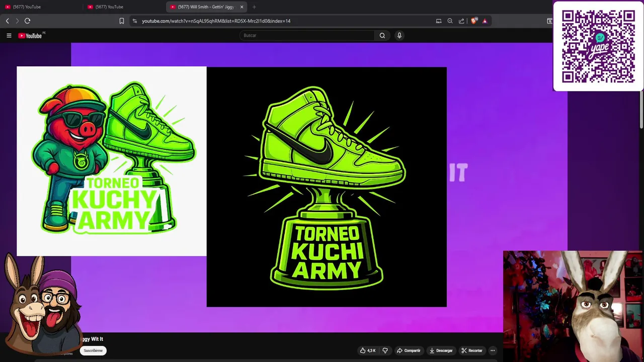The height and width of the screenshot is (362, 644).
Task: Start voice search with the microphone icon
Action: tap(399, 35)
